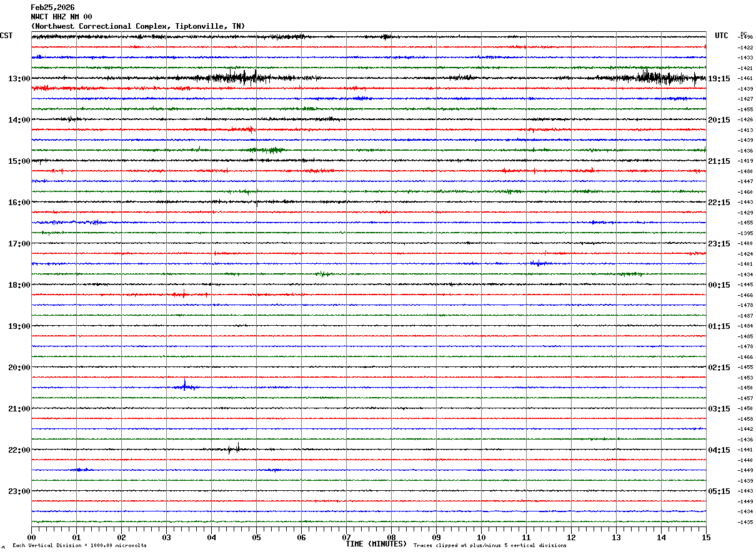Click the DC offset value -1445
Viewport: 756px width, 554px height.
745,285
